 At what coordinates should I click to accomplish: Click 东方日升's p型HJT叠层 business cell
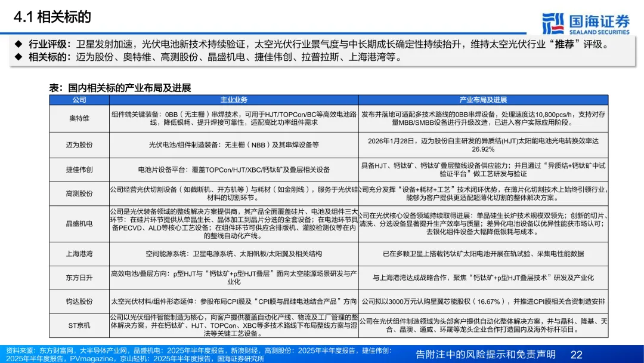pos(234,278)
